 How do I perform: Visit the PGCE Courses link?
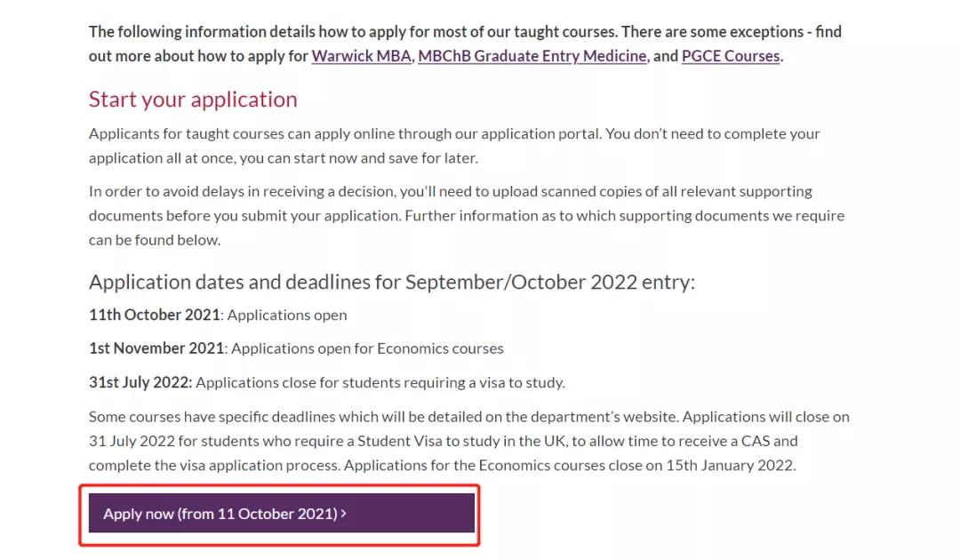click(730, 56)
